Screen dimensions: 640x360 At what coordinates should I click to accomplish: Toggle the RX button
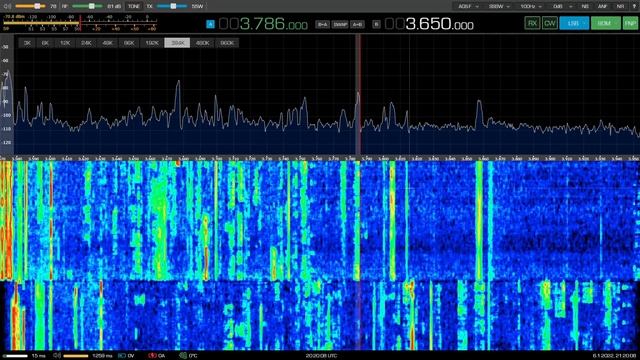pyautogui.click(x=532, y=23)
